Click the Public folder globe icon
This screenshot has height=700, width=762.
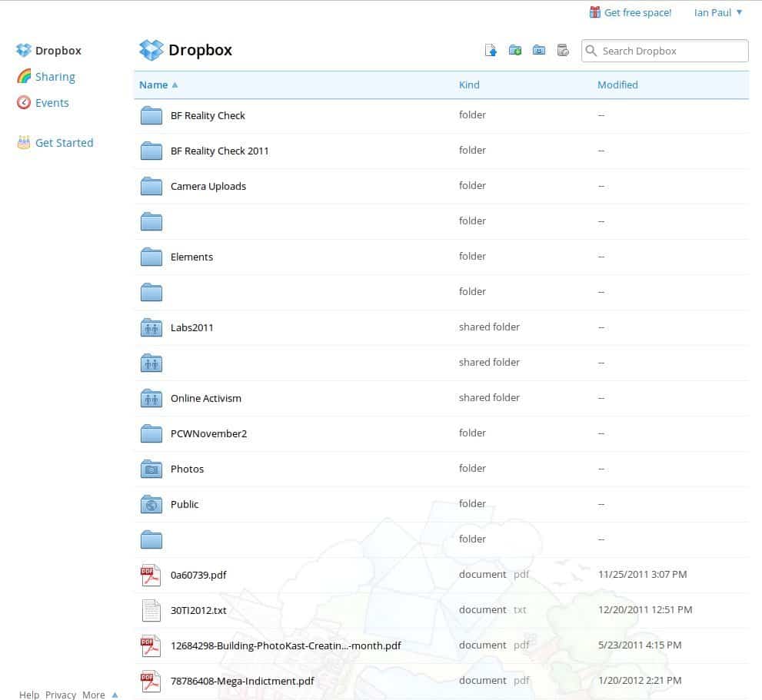coord(151,504)
